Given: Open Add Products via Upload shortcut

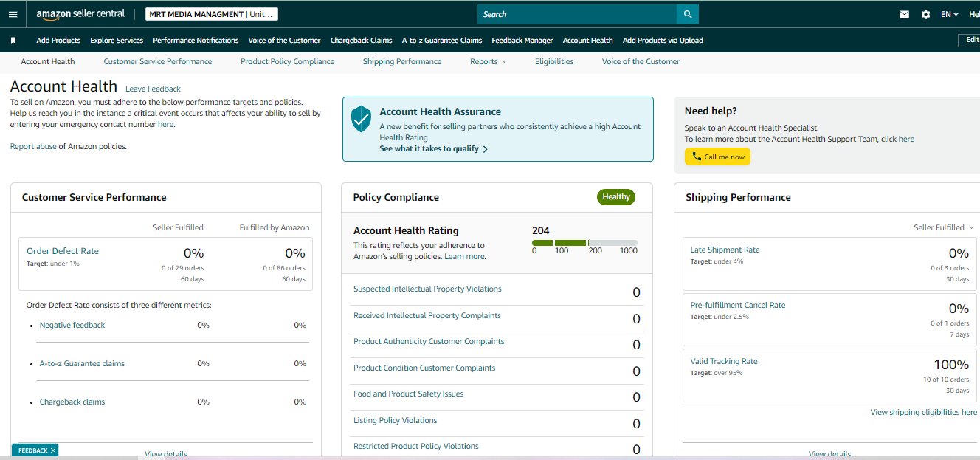Looking at the screenshot, I should click(663, 41).
